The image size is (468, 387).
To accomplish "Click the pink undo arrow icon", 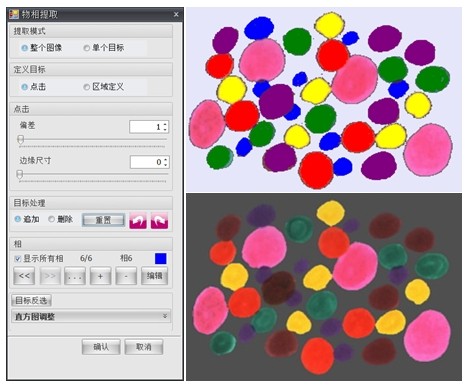I will tap(138, 220).
